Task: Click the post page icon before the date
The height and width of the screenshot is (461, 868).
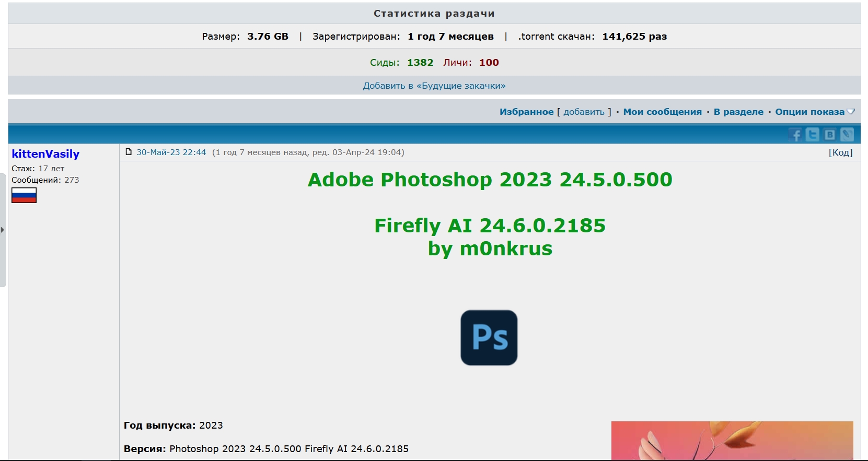Action: click(x=129, y=152)
